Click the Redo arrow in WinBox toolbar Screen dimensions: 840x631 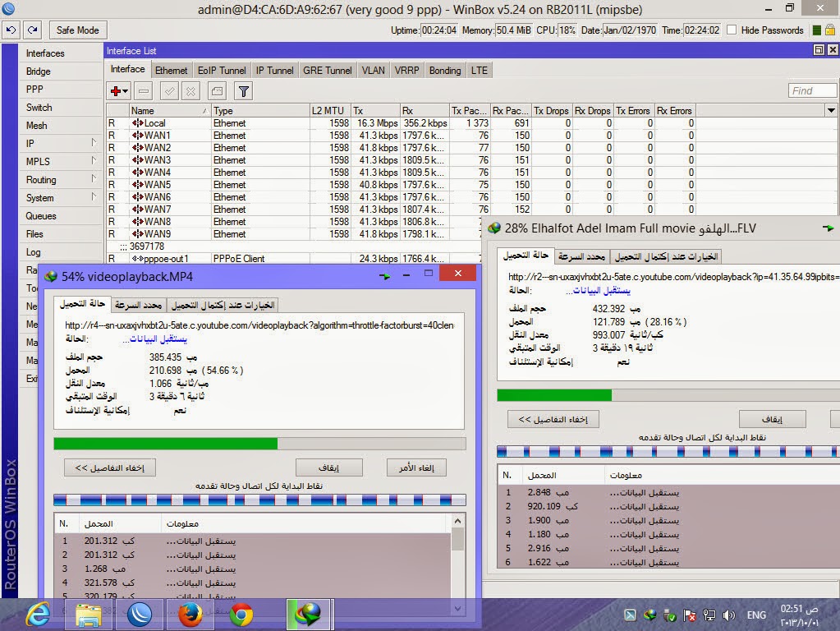coord(33,30)
